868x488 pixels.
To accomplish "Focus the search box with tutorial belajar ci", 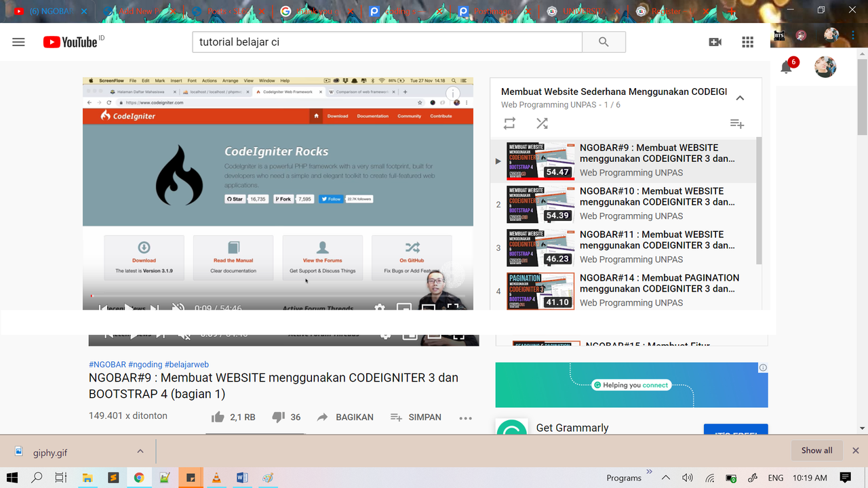I will 387,42.
